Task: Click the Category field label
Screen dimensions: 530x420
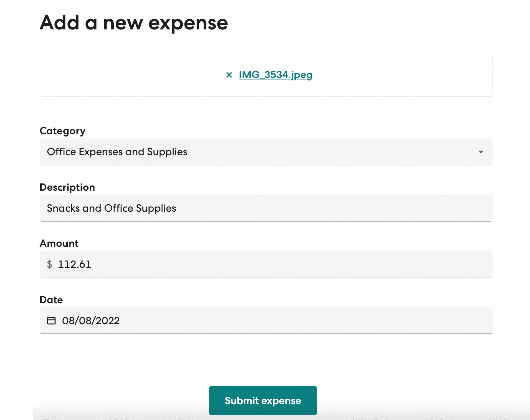Action: [63, 131]
